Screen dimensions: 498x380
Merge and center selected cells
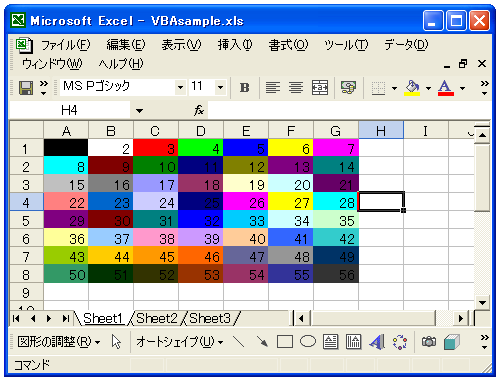click(320, 88)
